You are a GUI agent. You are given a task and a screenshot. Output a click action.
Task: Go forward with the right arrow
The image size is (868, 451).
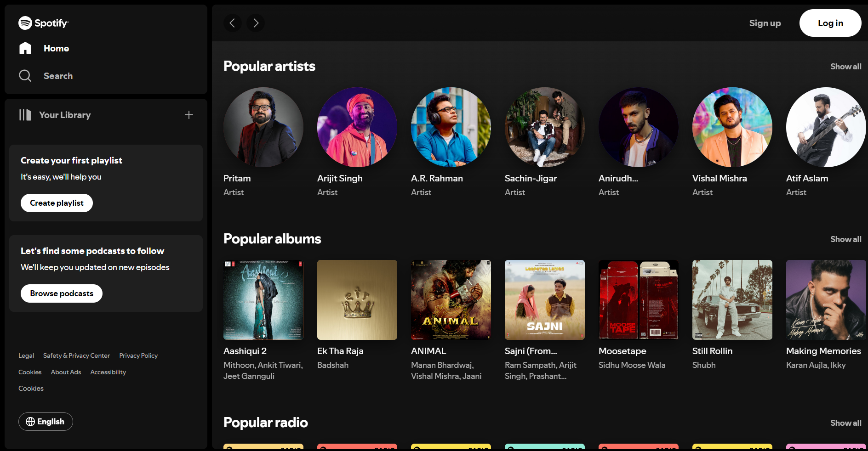[256, 23]
